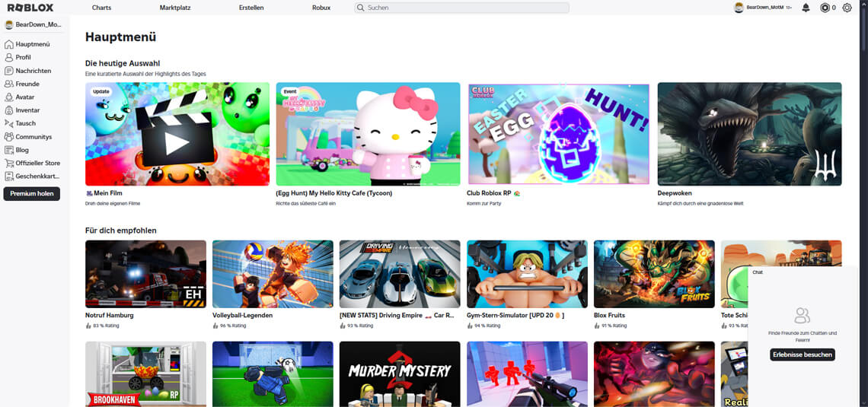Image resolution: width=868 pixels, height=407 pixels.
Task: Click the Blog icon in sidebar
Action: [x=9, y=150]
